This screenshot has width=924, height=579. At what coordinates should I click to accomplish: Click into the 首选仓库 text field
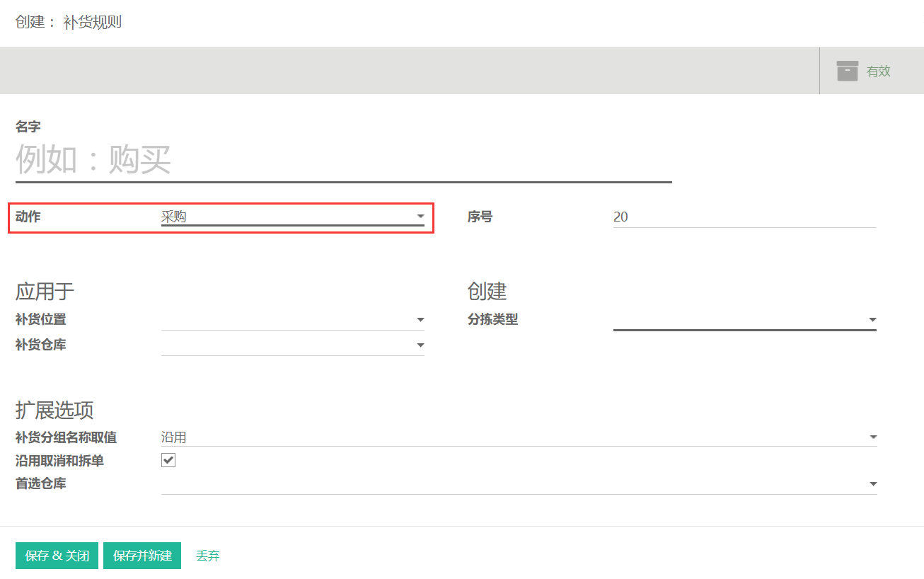point(514,484)
